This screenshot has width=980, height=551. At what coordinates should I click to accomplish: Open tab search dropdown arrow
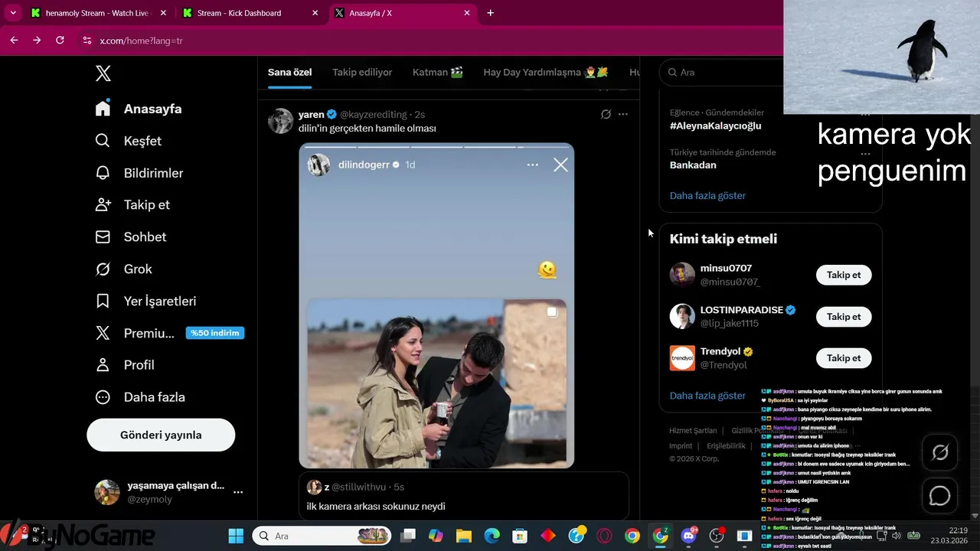pos(13,13)
